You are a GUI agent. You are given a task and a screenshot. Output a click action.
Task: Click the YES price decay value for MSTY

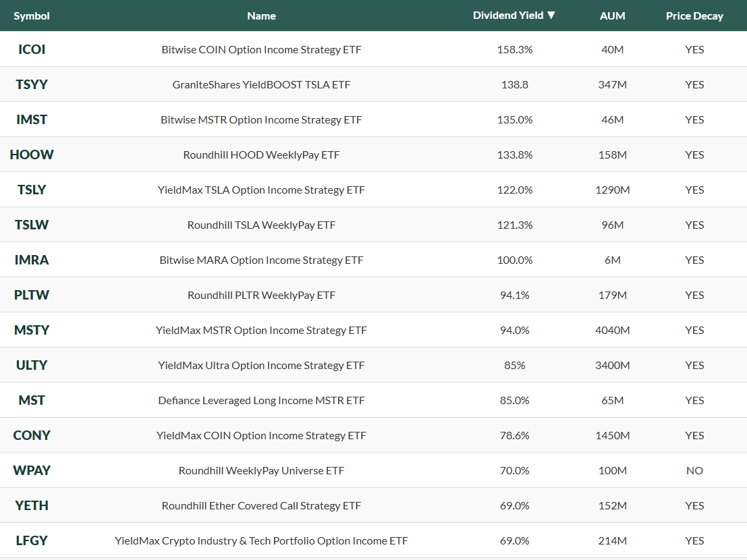694,331
